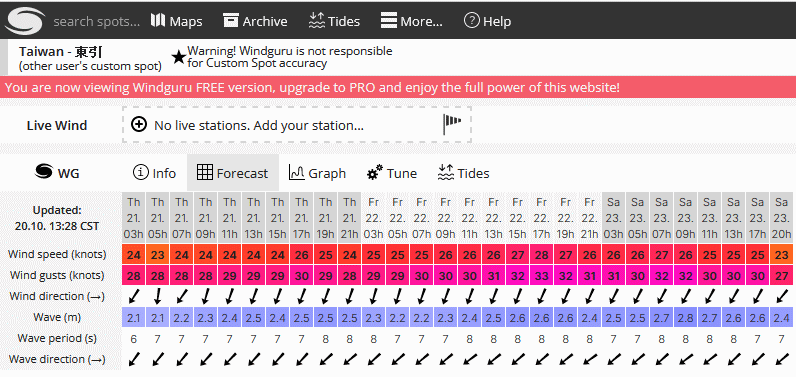Select the Th 21. 03h column header

point(134,218)
